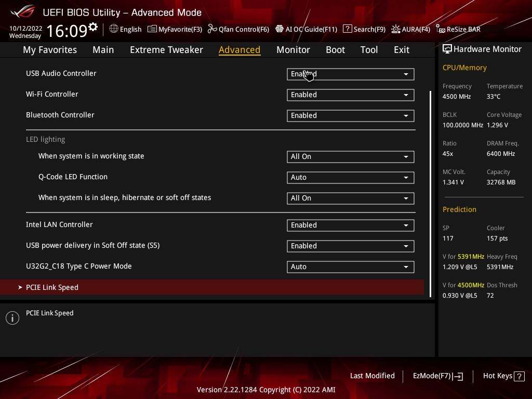Click the info icon in help panel

[12, 318]
